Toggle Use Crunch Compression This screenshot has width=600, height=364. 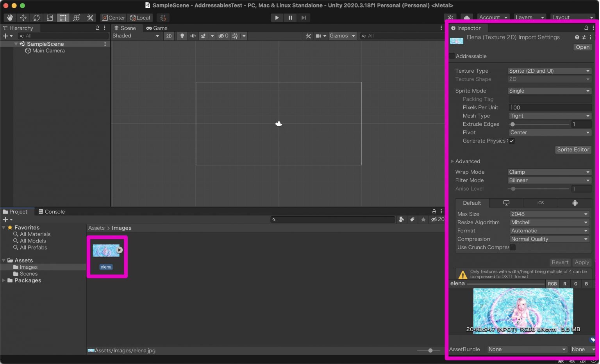513,247
